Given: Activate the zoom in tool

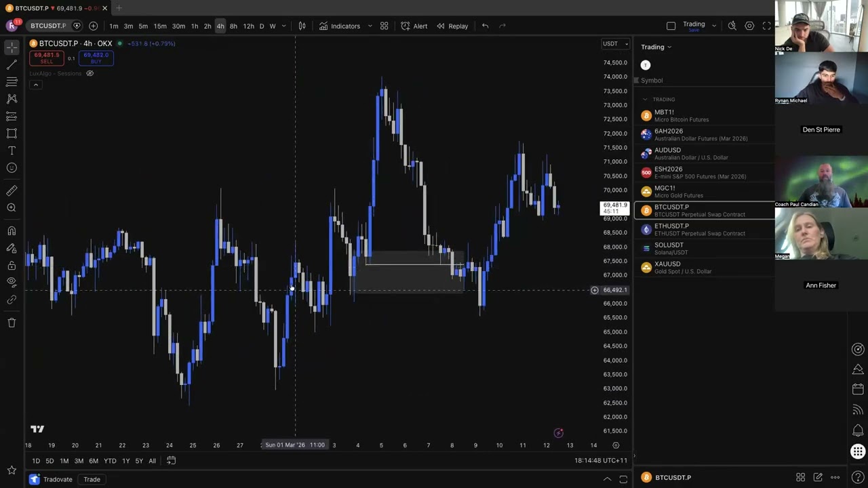Looking at the screenshot, I should pyautogui.click(x=12, y=208).
